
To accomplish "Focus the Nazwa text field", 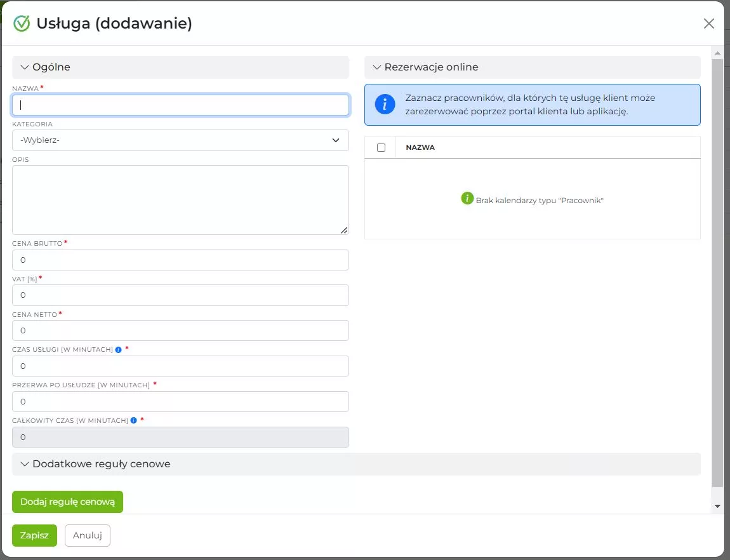I will click(x=180, y=105).
